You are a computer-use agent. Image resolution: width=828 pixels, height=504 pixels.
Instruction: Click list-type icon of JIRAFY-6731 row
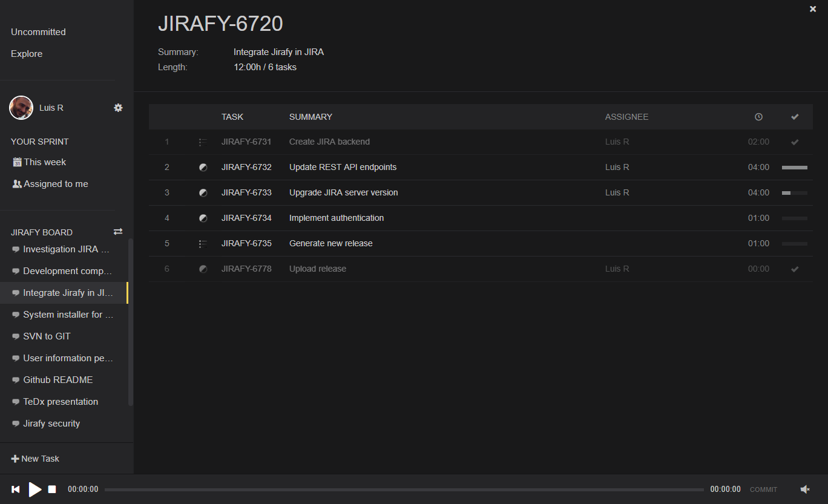203,142
